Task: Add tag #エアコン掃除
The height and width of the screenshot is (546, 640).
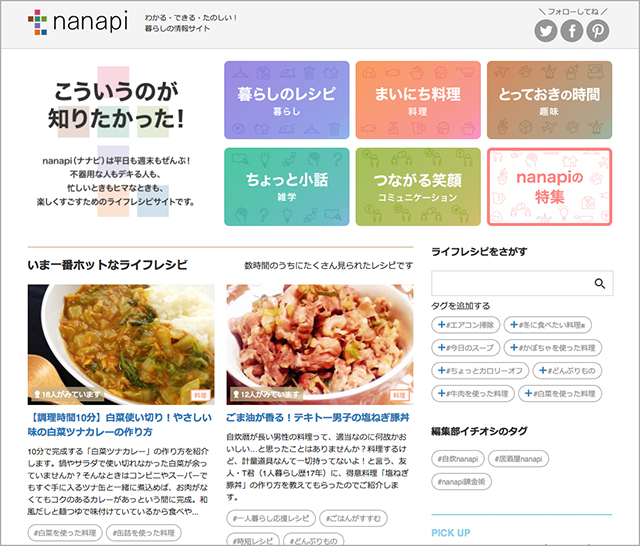Action: tap(466, 325)
